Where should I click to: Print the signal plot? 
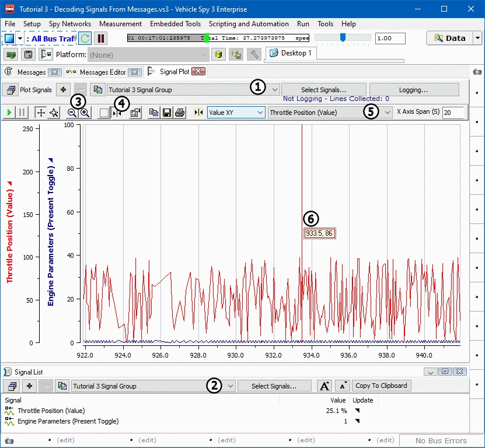[x=180, y=113]
